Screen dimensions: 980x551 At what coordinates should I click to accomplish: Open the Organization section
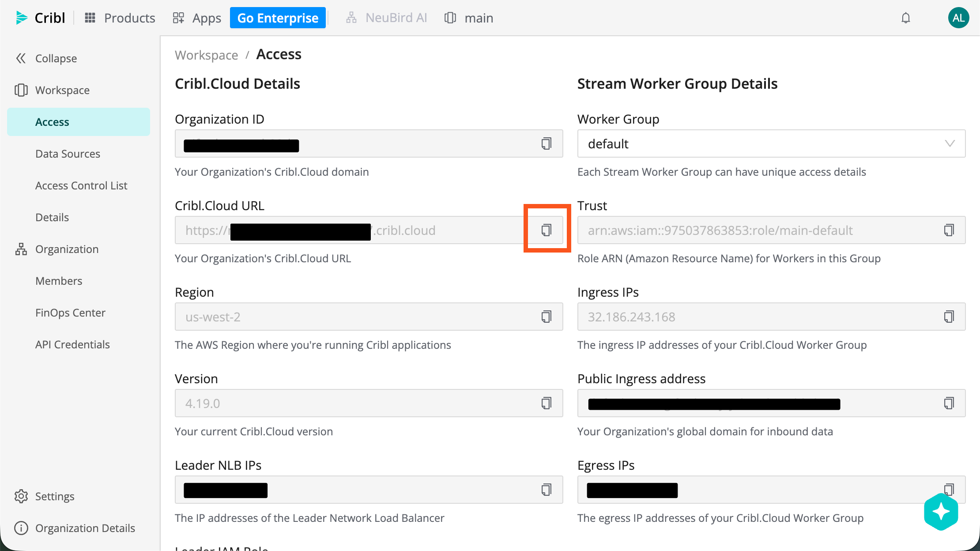coord(57,249)
